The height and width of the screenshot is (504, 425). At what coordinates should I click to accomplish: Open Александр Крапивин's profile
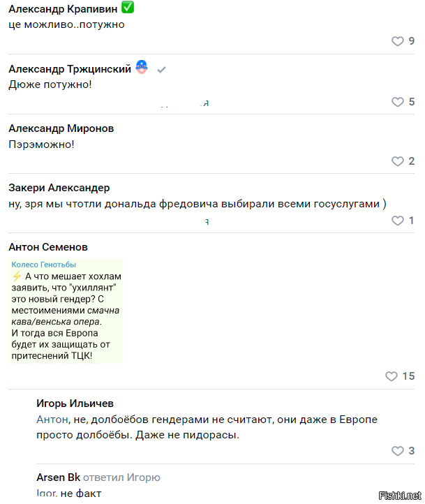[x=63, y=9]
